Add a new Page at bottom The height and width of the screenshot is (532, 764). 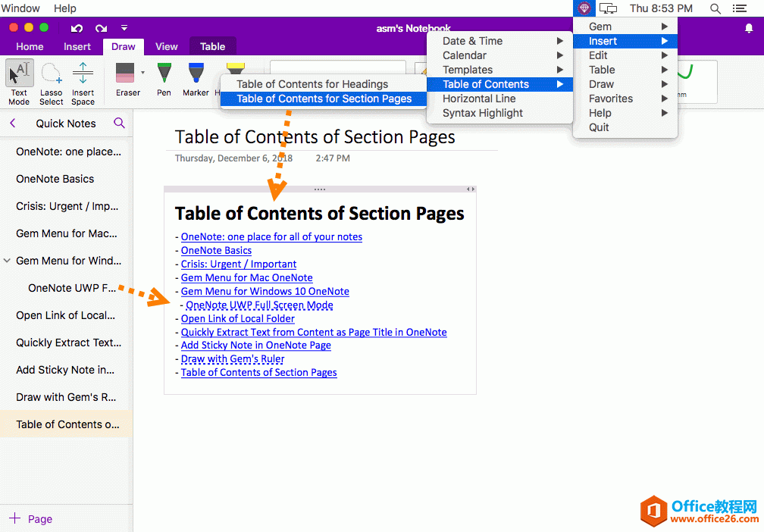30,519
